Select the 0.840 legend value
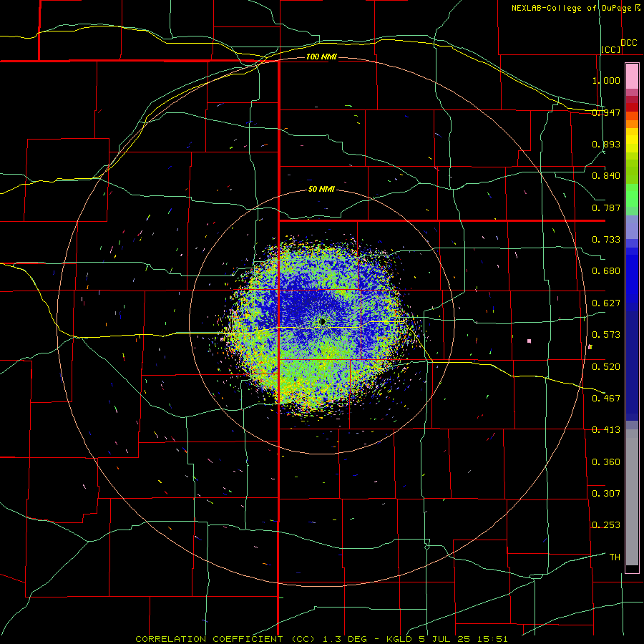 click(606, 176)
